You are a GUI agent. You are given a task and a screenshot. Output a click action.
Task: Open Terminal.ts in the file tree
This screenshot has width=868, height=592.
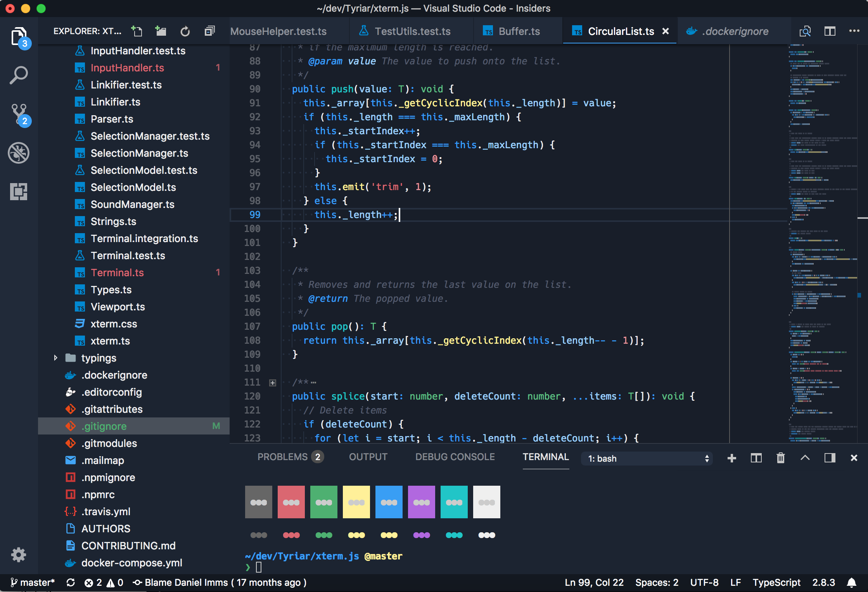point(134,272)
